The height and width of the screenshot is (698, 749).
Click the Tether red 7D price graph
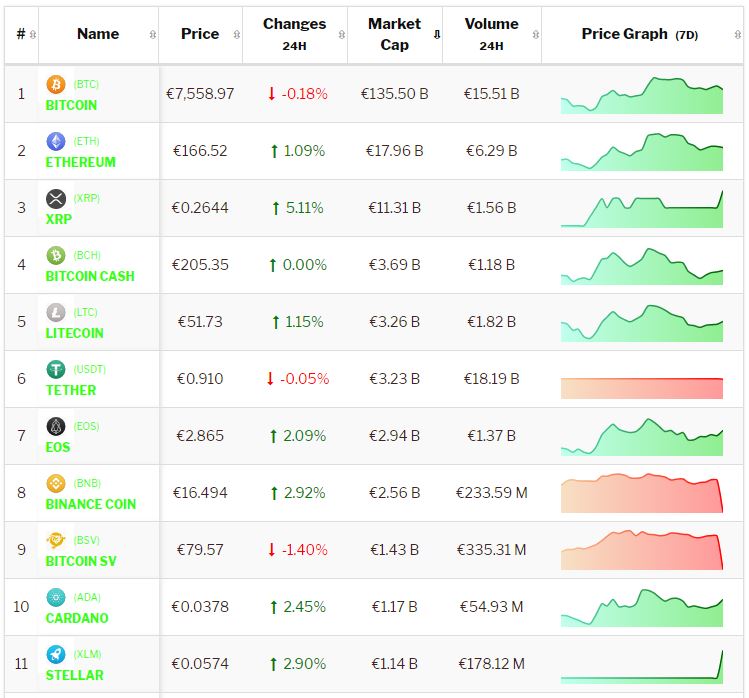click(x=641, y=388)
